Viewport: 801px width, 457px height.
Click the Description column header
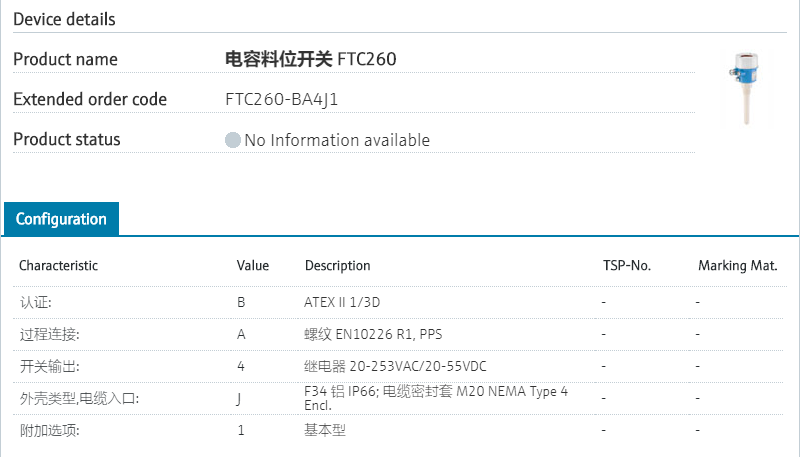coord(337,266)
